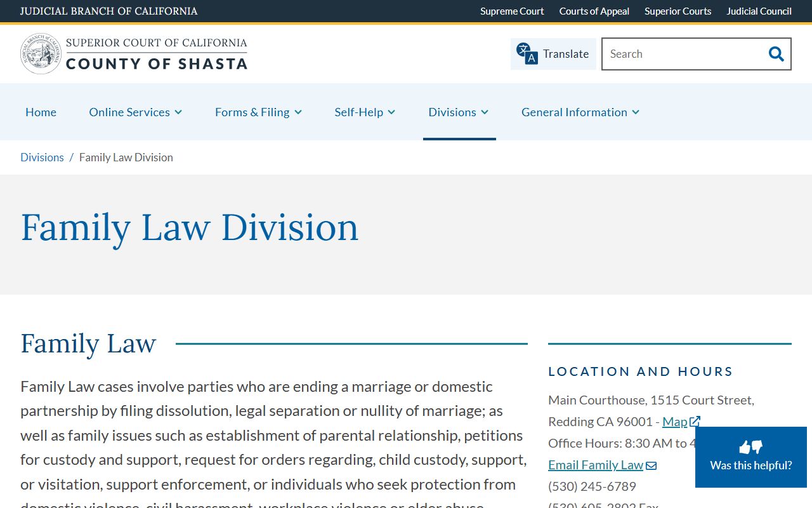Click the Judicial Branch of California title

click(x=109, y=11)
